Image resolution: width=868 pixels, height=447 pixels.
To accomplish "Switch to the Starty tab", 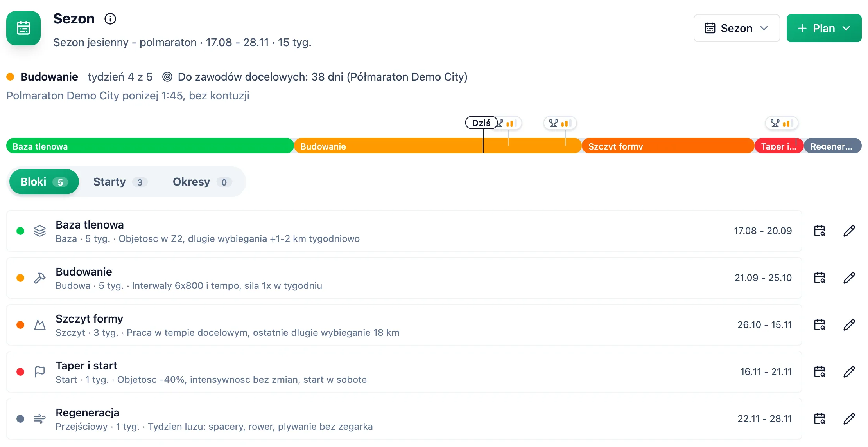I will click(x=120, y=182).
